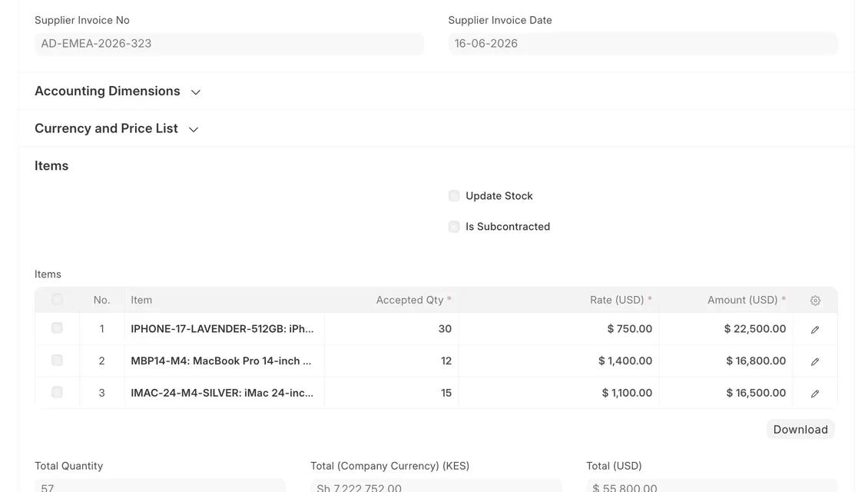The image size is (868, 492).
Task: Edit row 2 MBP14-M4 with pencil icon
Action: tap(815, 362)
